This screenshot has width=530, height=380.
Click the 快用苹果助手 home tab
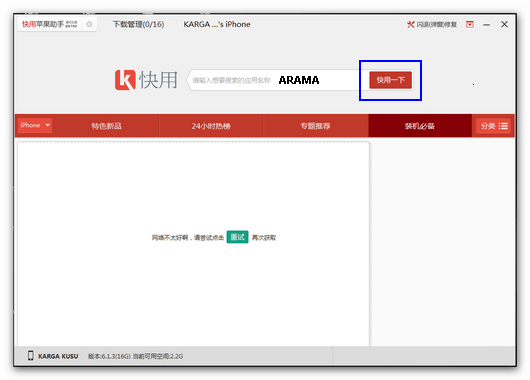tap(49, 24)
